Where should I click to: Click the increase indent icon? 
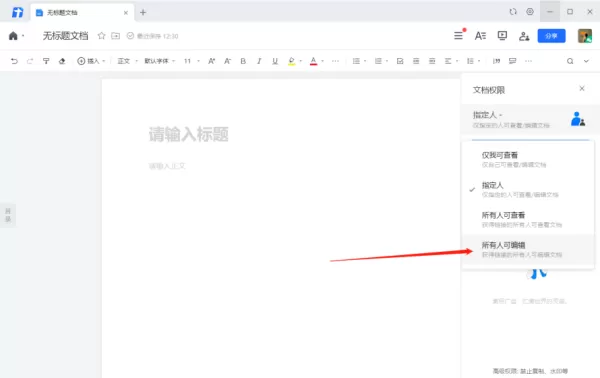point(432,61)
